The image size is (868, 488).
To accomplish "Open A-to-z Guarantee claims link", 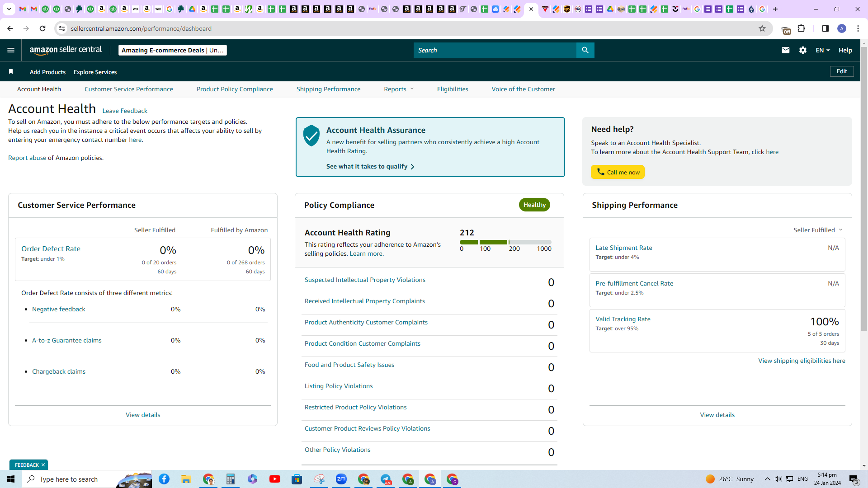I will 67,340.
